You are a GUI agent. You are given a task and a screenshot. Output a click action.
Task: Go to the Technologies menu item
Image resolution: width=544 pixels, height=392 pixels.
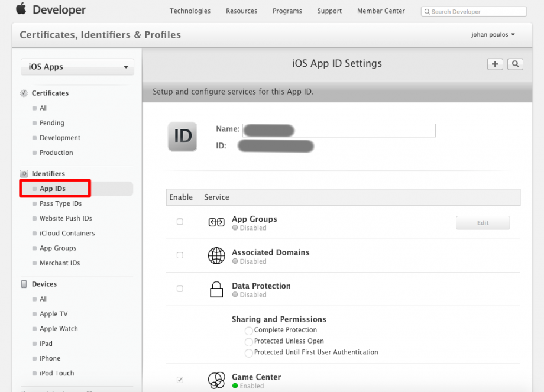click(190, 11)
